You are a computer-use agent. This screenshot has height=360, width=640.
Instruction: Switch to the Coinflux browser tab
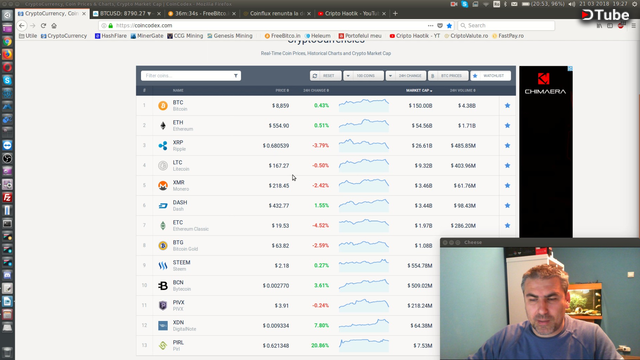[x=277, y=13]
